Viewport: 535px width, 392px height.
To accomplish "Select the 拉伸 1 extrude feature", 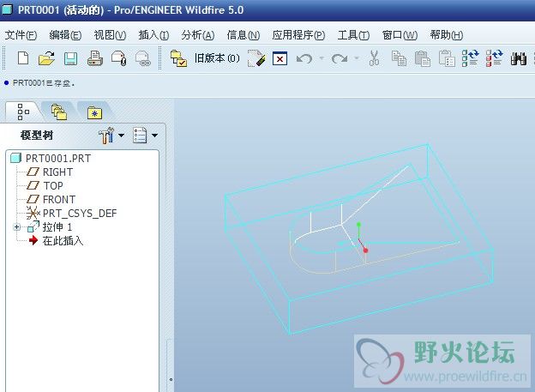I will [x=50, y=226].
